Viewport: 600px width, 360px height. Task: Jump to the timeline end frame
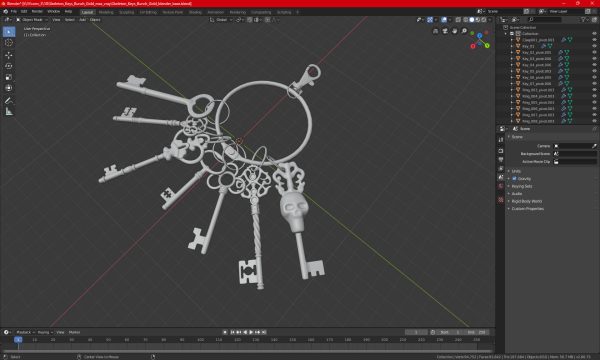(x=264, y=332)
